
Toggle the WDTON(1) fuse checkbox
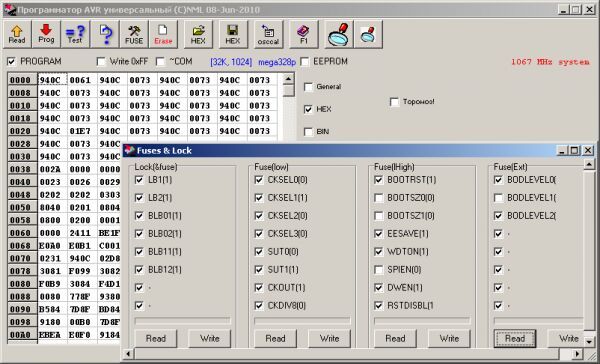(x=379, y=251)
